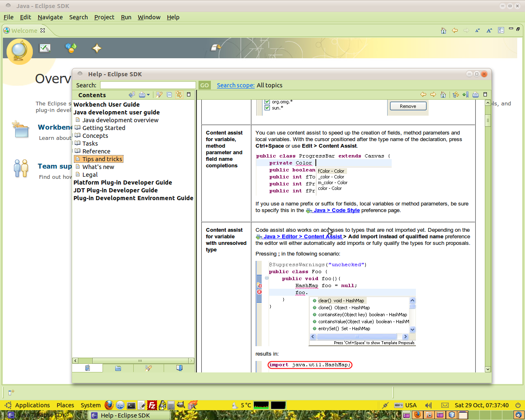Click the Home icon in help content toolbar
This screenshot has width=525, height=420.
pyautogui.click(x=443, y=95)
